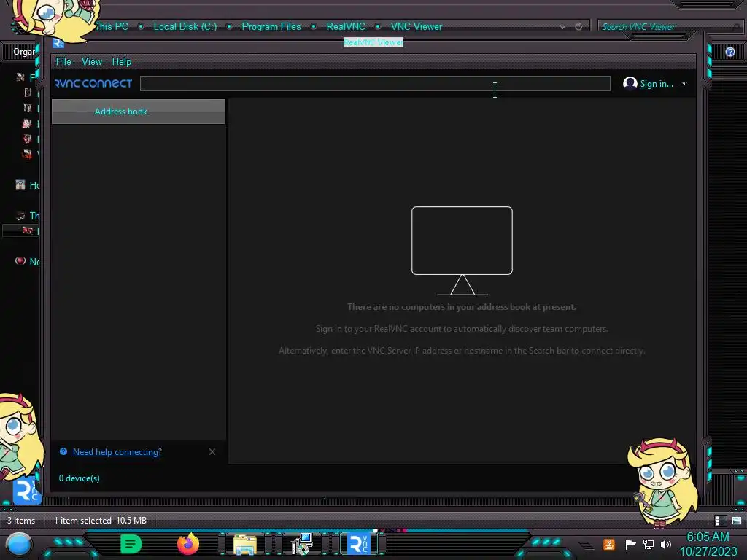The height and width of the screenshot is (560, 747).
Task: Launch Firefox from the taskbar
Action: [188, 544]
